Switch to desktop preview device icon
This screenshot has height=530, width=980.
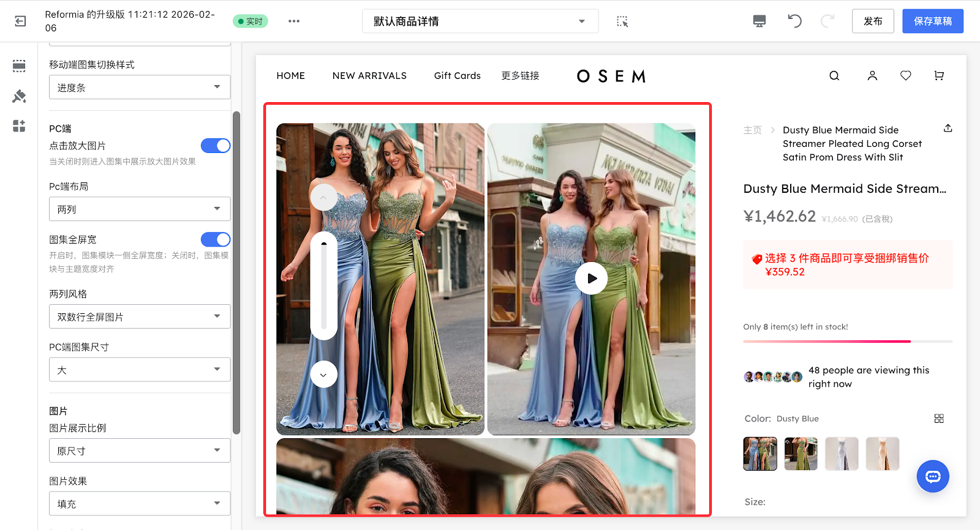click(759, 21)
